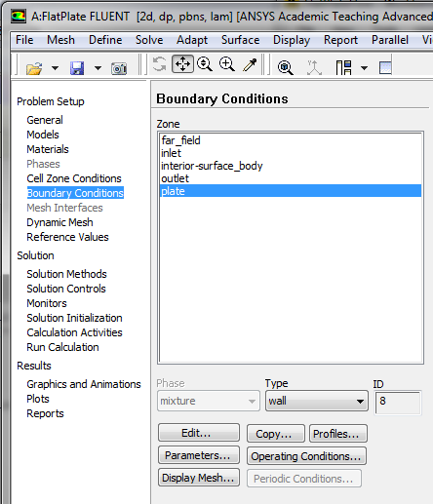
Task: Select plate zone in the list
Action: point(291,191)
